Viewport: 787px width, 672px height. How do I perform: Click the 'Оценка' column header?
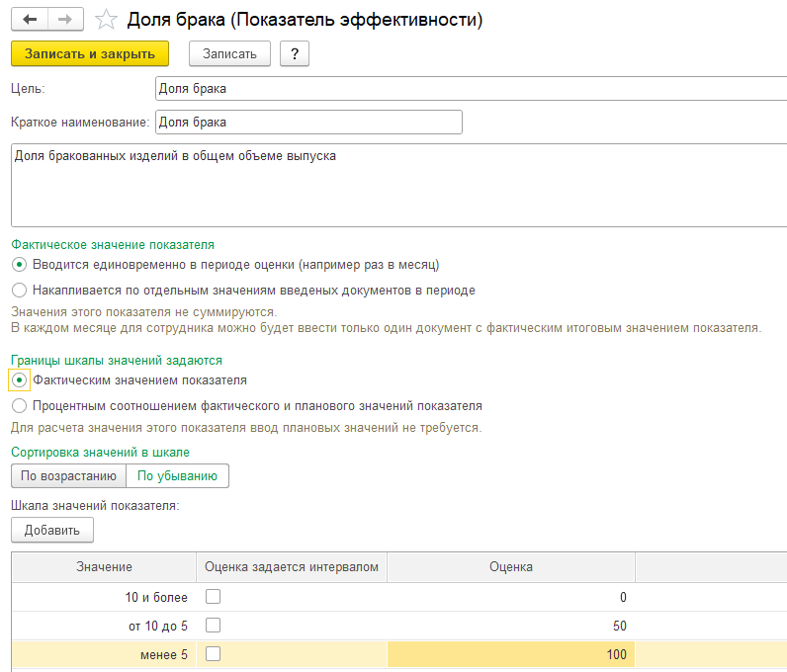[x=511, y=567]
